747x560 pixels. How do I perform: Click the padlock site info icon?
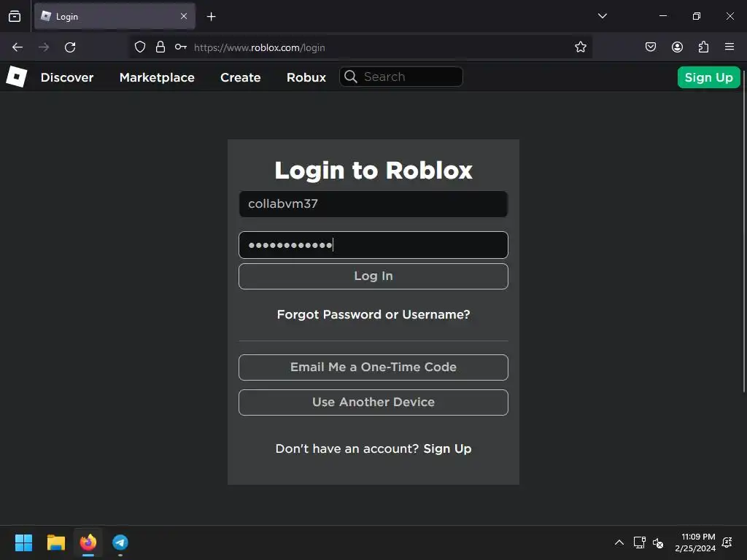click(160, 47)
